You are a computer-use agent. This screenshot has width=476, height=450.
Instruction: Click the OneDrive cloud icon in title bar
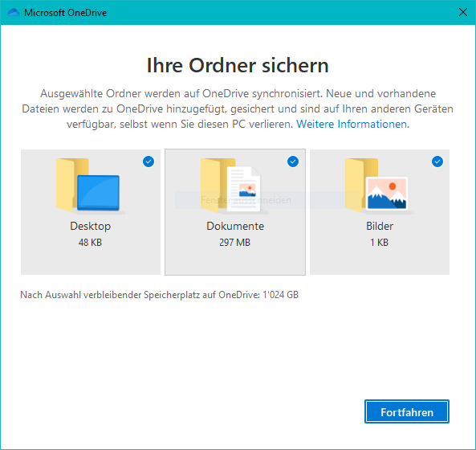pos(14,13)
